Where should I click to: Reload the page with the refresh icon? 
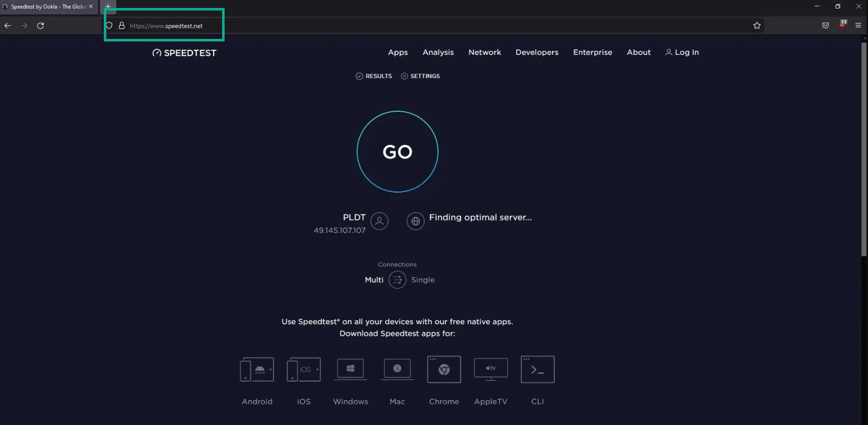[40, 25]
